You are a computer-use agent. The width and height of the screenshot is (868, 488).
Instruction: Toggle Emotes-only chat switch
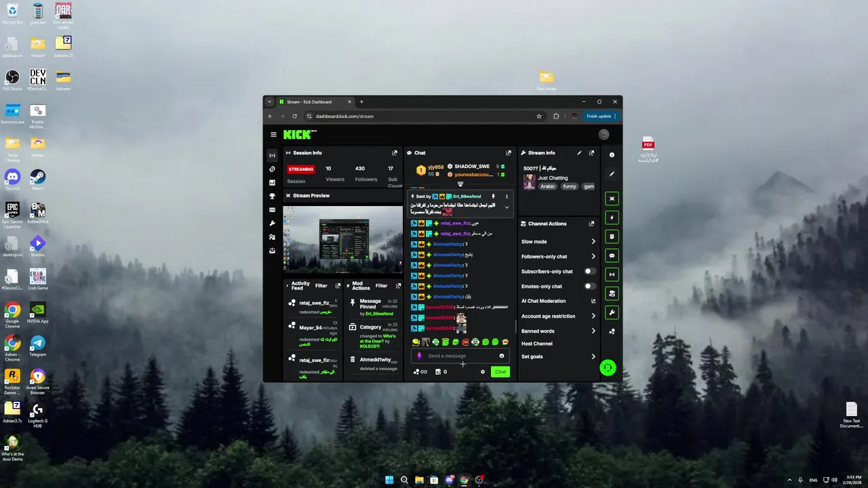(590, 286)
